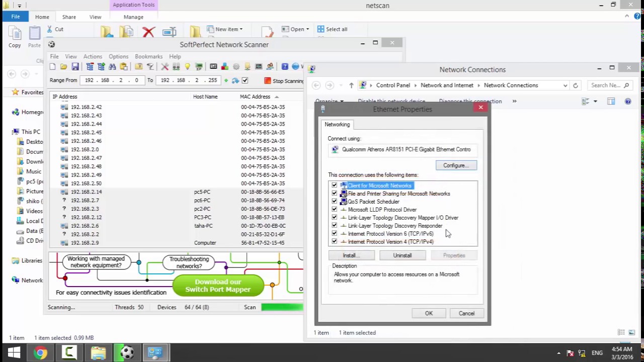Click the save floppy disk icon in Network Scanner

(x=75, y=67)
